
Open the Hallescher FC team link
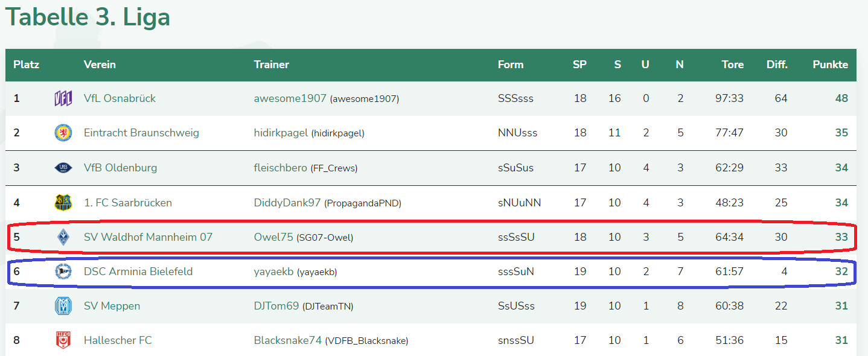pos(118,341)
